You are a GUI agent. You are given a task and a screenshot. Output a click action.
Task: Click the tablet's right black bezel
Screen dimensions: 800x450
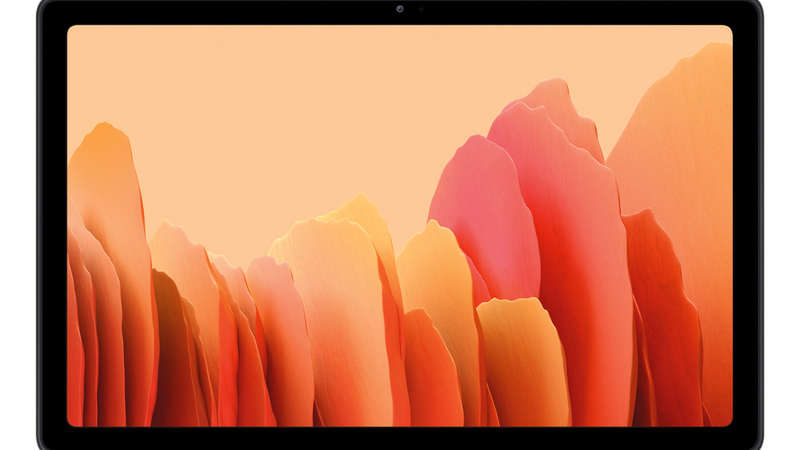(747, 225)
